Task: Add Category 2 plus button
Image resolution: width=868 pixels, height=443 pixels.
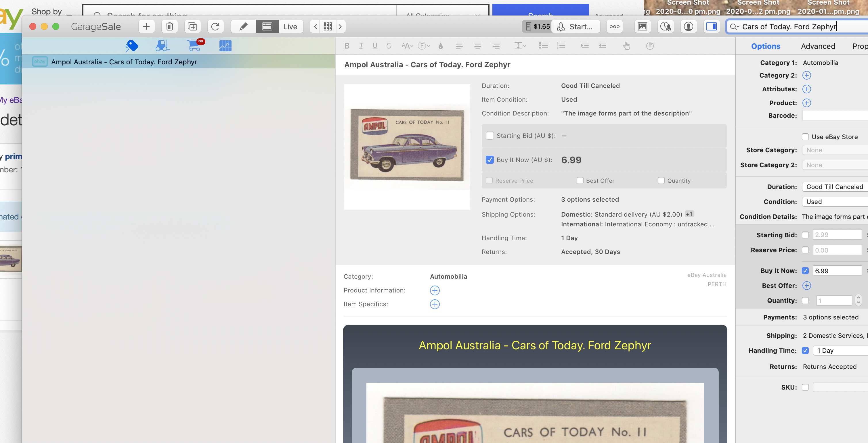Action: coord(807,75)
